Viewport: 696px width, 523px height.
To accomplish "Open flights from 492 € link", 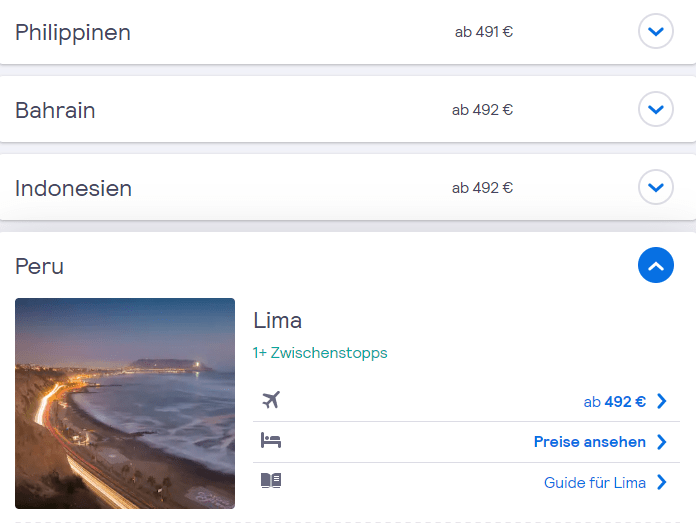I will pyautogui.click(x=614, y=401).
